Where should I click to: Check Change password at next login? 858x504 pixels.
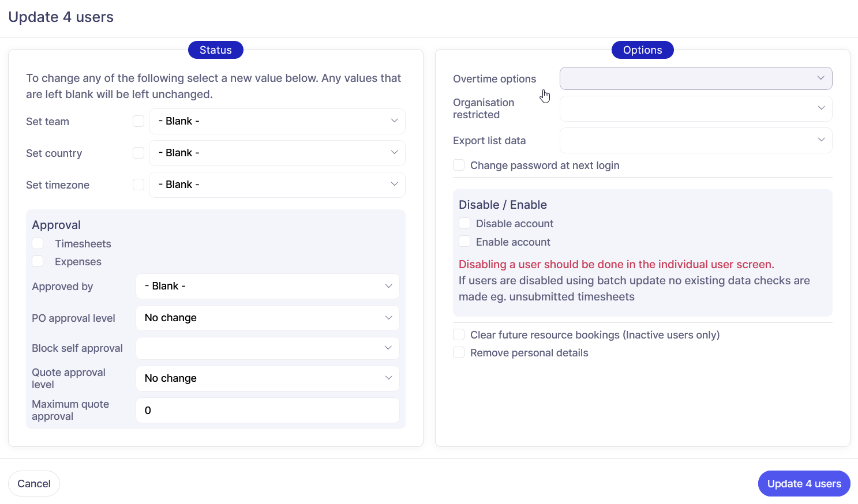pos(459,166)
